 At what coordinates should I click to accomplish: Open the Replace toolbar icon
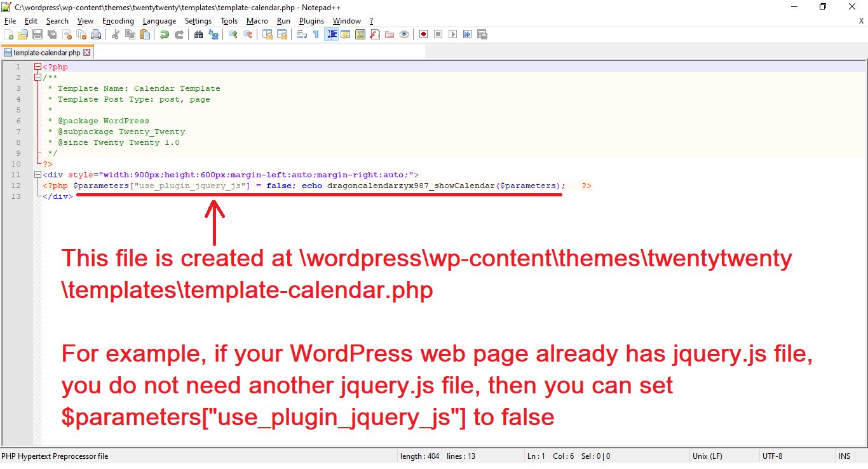[x=214, y=34]
